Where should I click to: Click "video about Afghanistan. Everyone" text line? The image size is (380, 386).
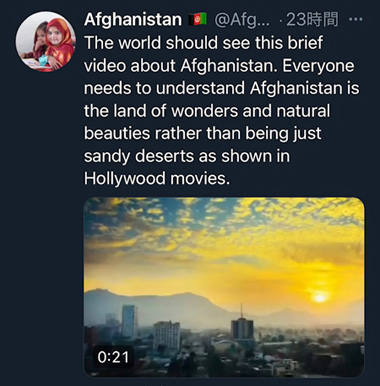point(219,65)
